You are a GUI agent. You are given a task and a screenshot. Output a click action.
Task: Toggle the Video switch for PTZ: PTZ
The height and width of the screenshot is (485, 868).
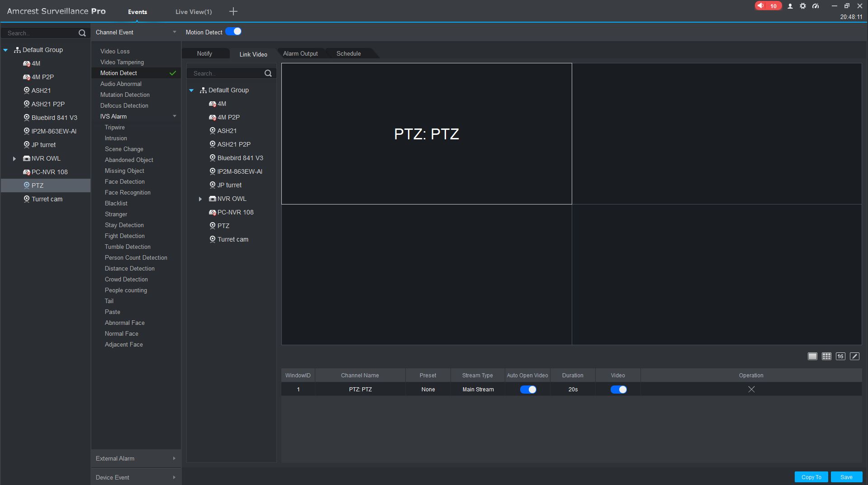click(618, 390)
